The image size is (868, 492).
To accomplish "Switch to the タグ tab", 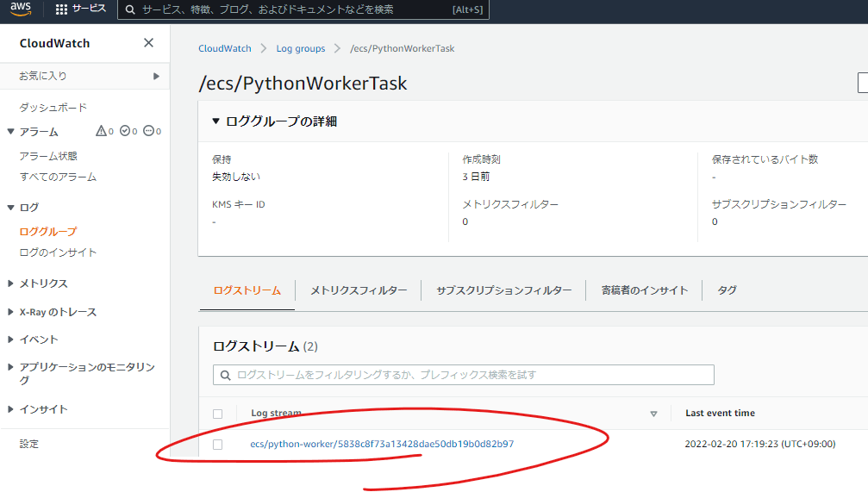I will click(x=727, y=290).
